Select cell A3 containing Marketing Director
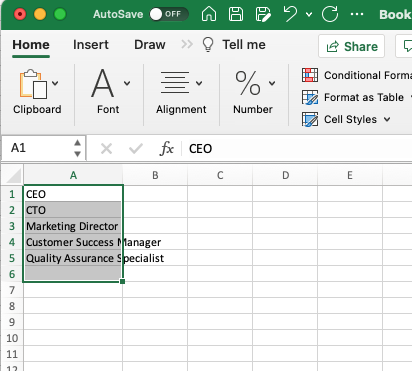The height and width of the screenshot is (371, 412). point(73,226)
